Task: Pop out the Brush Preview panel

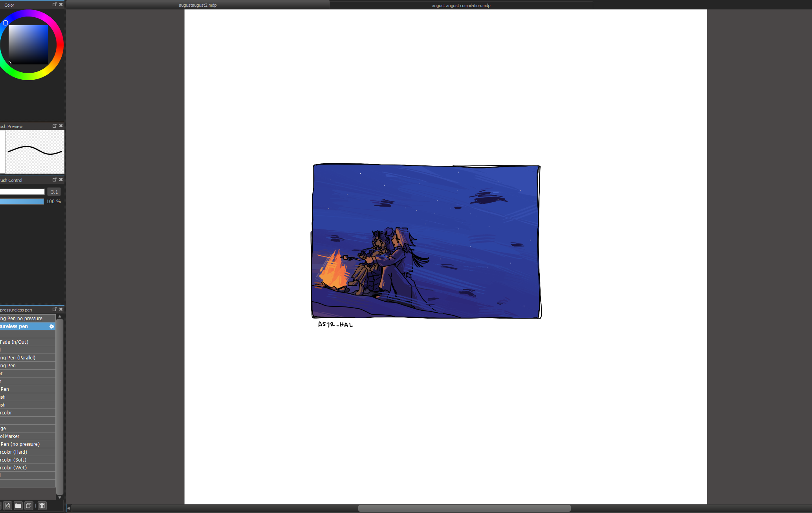Action: (x=54, y=126)
